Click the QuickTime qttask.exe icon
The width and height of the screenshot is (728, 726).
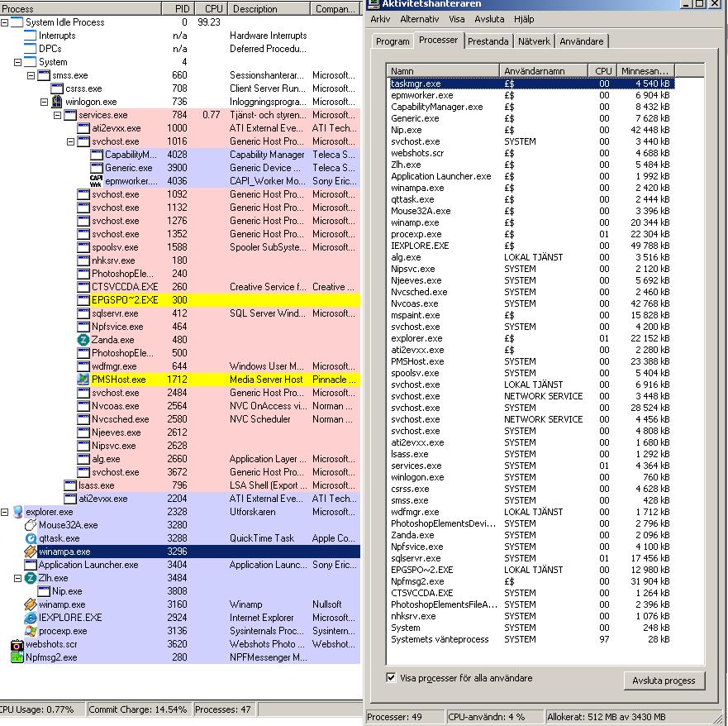[x=31, y=538]
